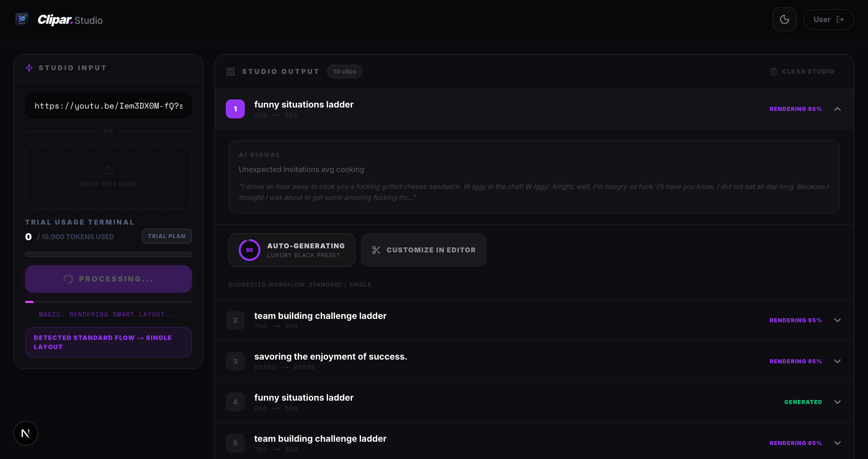
Task: Click the Trial Plan badge
Action: pos(166,236)
